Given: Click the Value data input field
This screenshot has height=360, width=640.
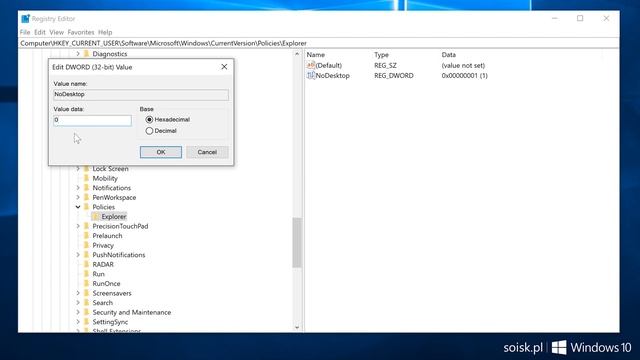Looking at the screenshot, I should click(92, 120).
